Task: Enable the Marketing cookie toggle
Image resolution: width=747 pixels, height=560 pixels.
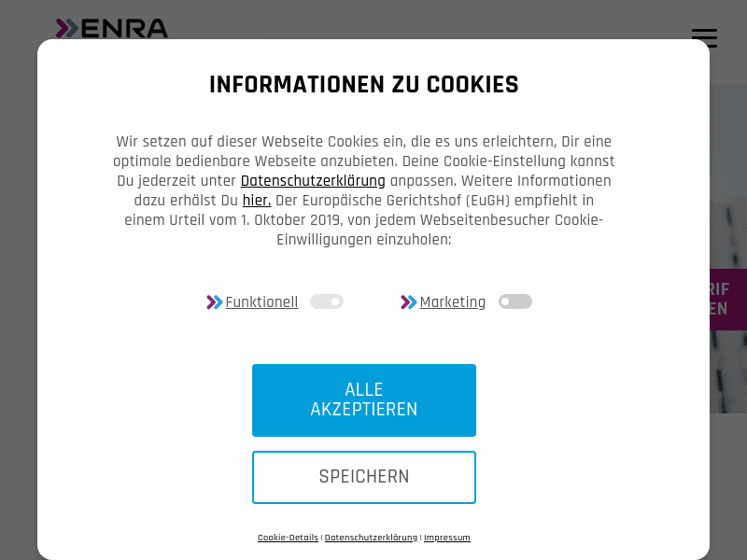Action: coord(514,301)
